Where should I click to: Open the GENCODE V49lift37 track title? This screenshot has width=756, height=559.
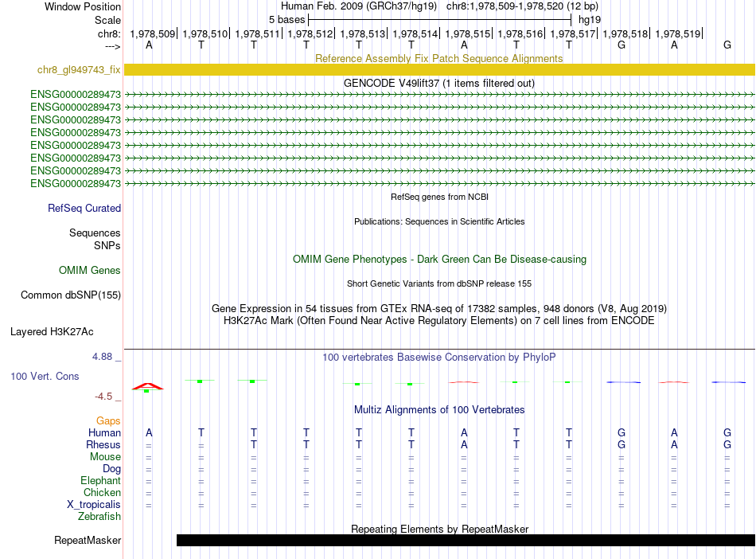439,83
